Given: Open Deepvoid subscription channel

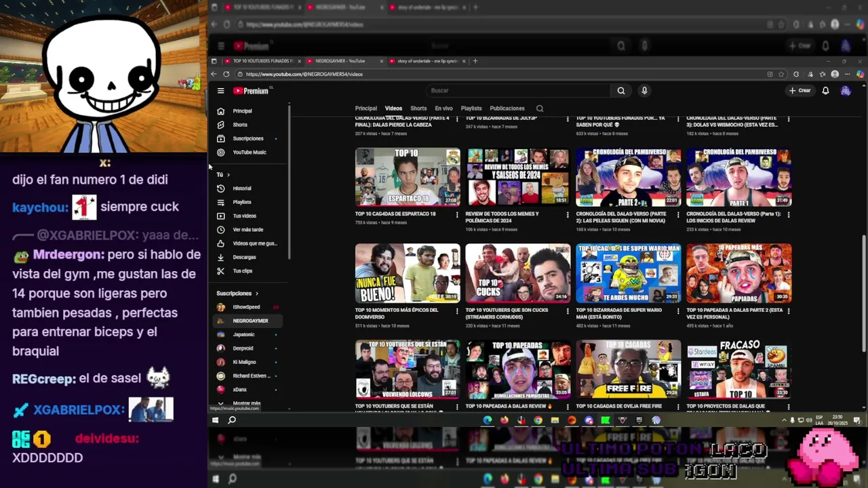Looking at the screenshot, I should pyautogui.click(x=247, y=348).
